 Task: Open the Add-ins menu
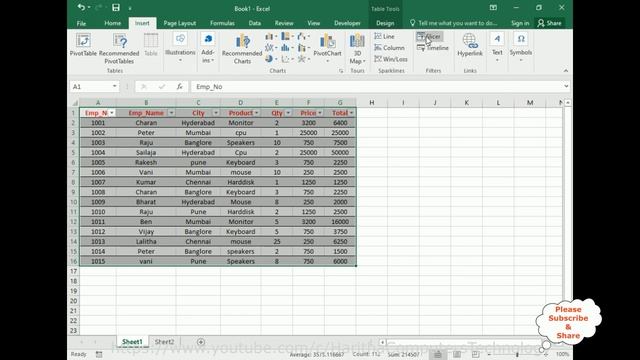(x=208, y=48)
